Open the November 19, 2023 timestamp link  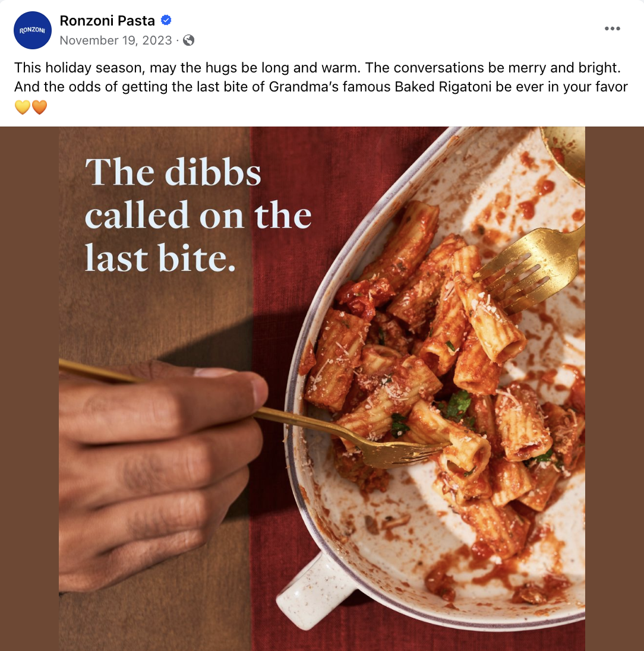click(116, 40)
